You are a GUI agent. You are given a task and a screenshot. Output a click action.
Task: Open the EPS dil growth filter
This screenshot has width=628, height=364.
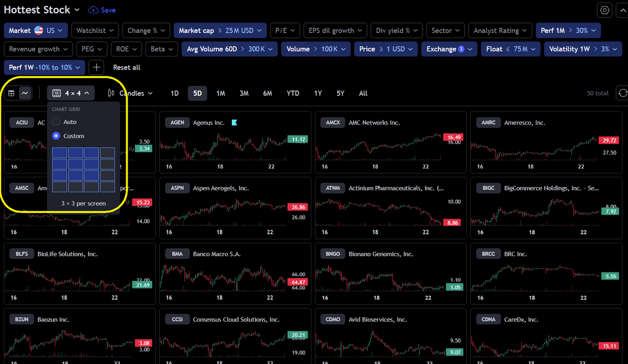(335, 30)
